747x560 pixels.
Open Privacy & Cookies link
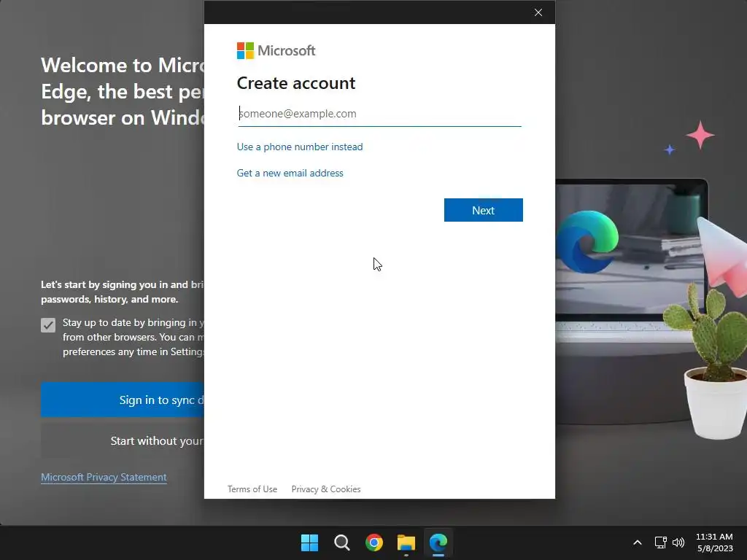point(326,489)
